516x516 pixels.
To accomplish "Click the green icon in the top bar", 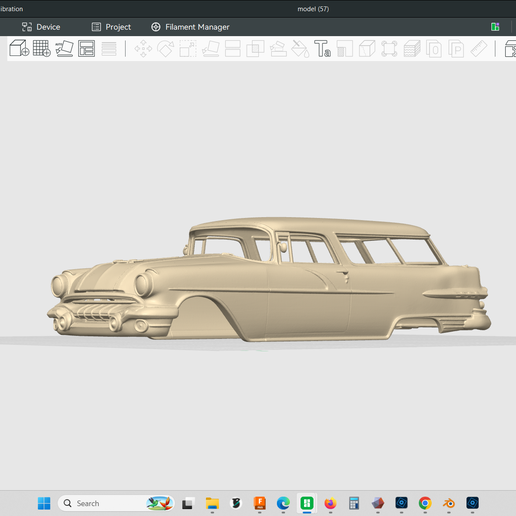I will [495, 27].
